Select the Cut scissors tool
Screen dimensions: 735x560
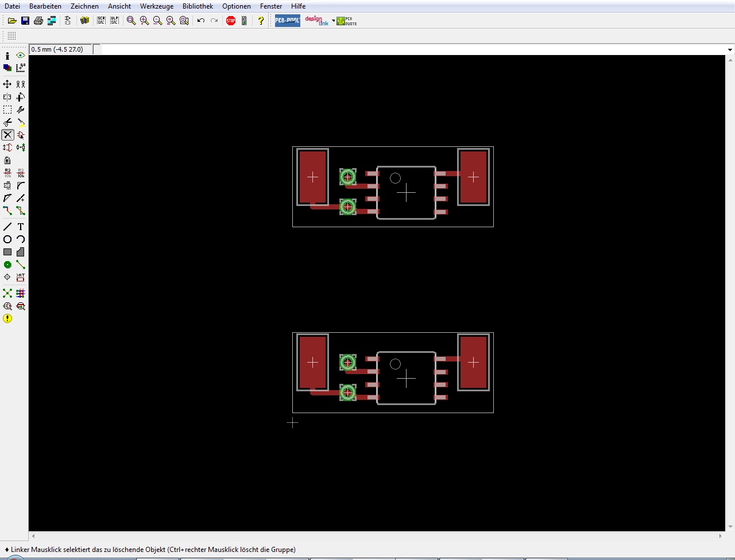(7, 122)
